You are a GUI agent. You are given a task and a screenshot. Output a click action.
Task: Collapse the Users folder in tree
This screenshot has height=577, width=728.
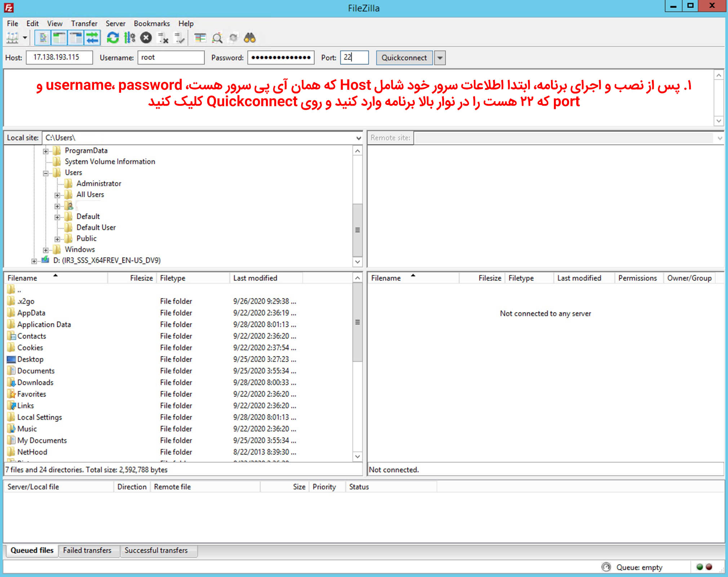46,173
